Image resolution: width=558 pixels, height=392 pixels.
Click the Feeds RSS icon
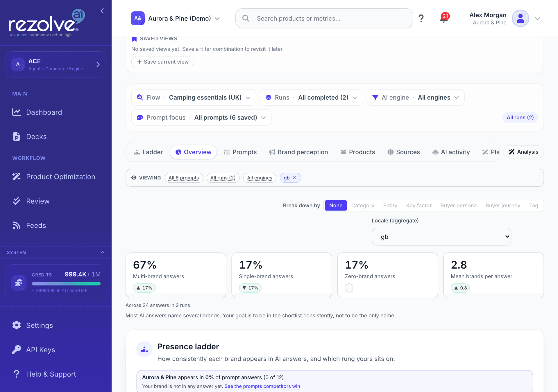[x=17, y=226]
